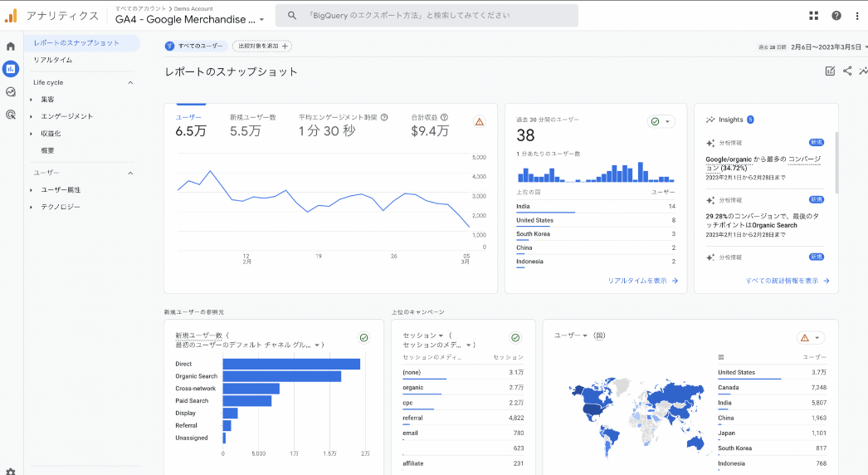Open リアルタイムを表示 link

[x=642, y=281]
